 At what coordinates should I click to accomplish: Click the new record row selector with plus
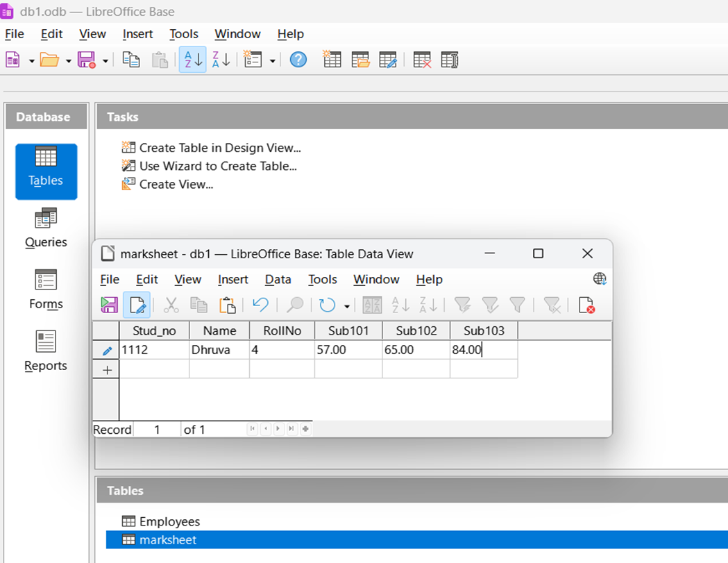106,370
